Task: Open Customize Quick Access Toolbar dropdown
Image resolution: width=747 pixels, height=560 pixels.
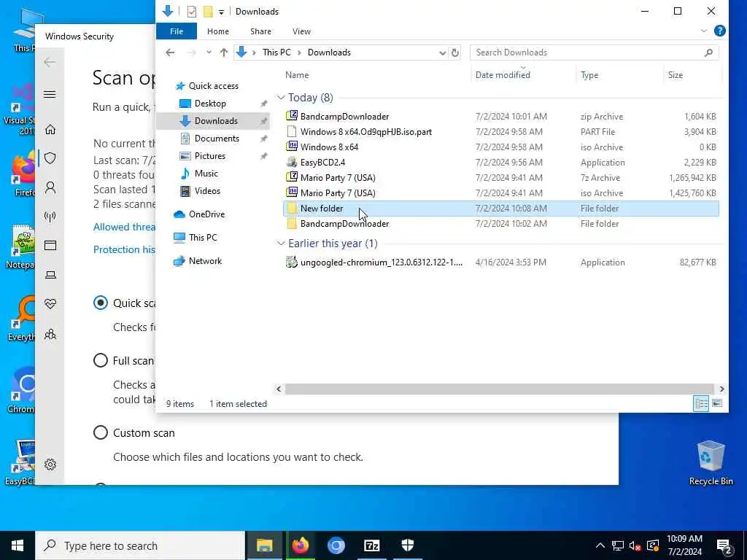Action: (221, 12)
